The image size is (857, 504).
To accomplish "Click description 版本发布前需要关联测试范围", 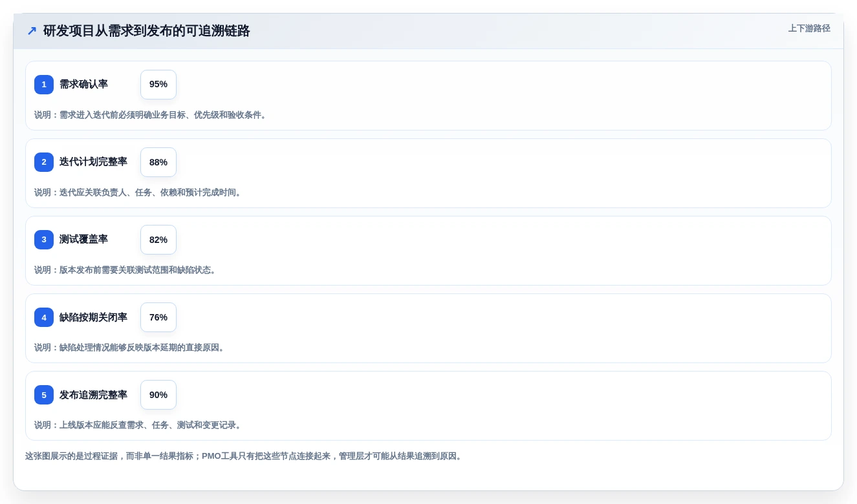I will point(125,270).
